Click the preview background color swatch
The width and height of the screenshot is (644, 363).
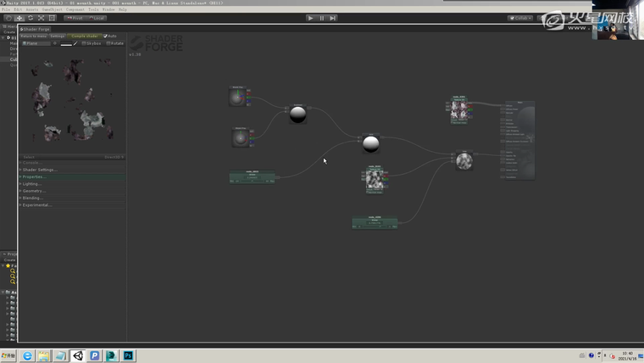(x=66, y=43)
